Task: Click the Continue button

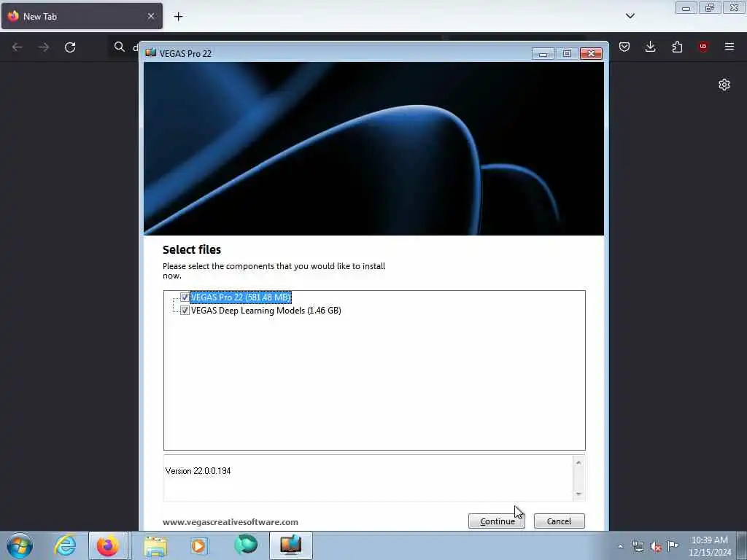Action: (x=496, y=521)
